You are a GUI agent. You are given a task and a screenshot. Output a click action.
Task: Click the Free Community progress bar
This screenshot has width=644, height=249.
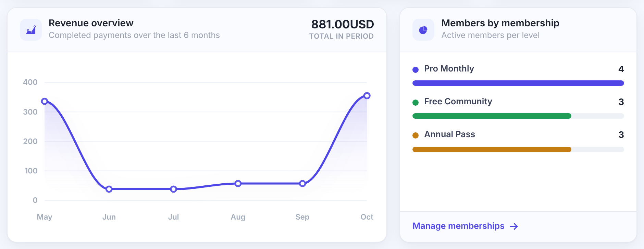[x=518, y=116]
